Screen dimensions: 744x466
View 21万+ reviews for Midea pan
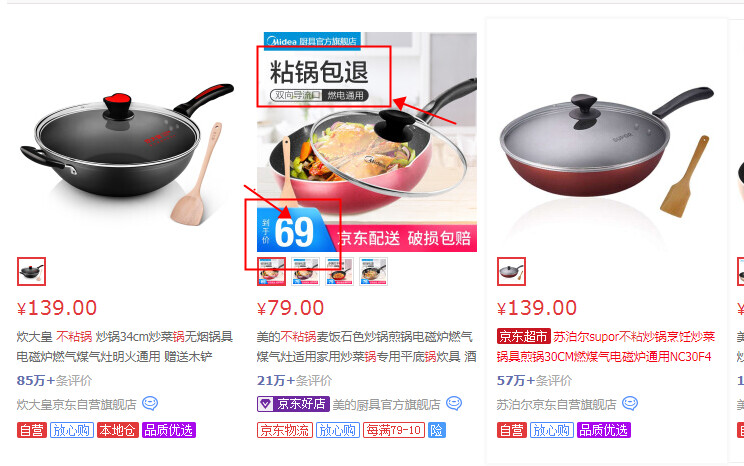pyautogui.click(x=294, y=380)
